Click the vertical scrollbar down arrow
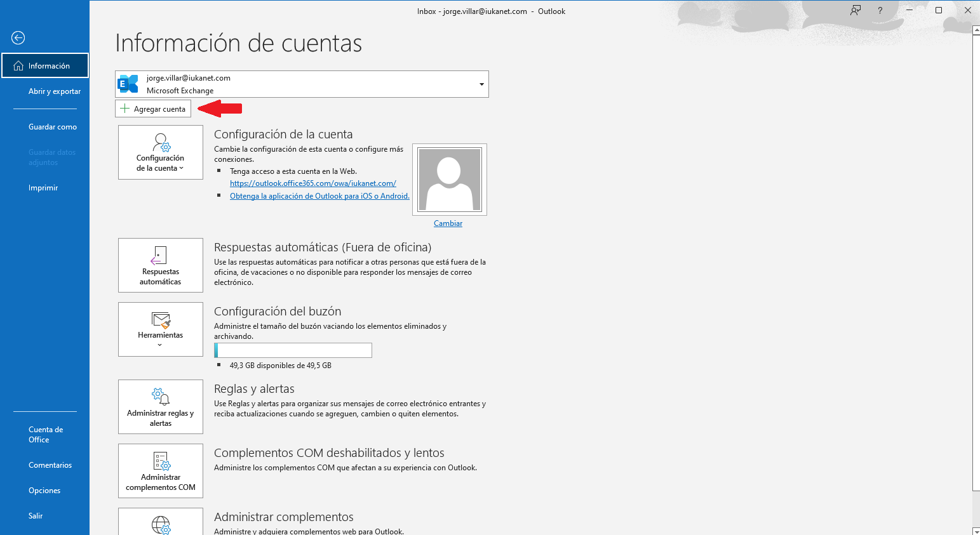Image resolution: width=980 pixels, height=535 pixels. (x=976, y=531)
